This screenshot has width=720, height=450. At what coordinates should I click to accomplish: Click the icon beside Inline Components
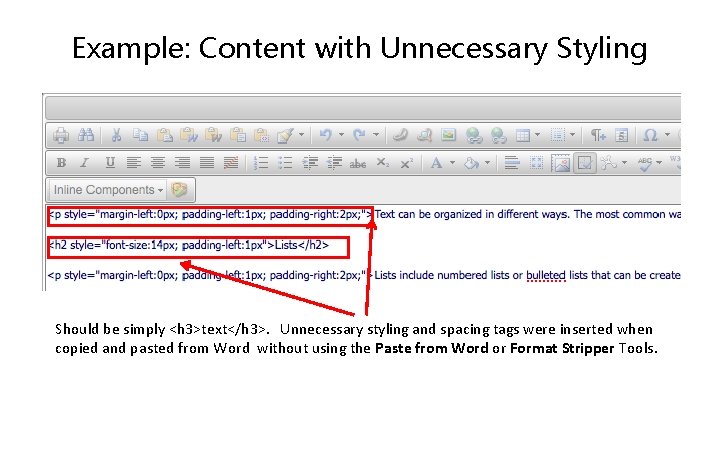(180, 190)
